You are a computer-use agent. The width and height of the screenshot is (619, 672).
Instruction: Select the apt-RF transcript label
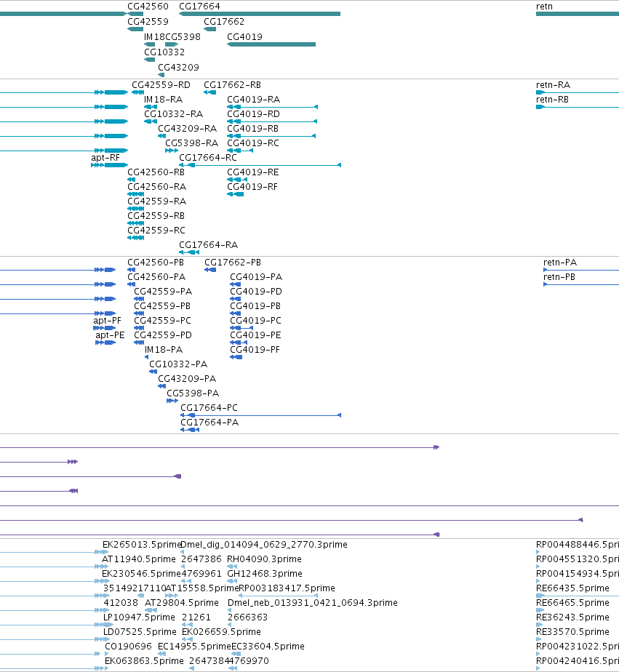pos(105,158)
